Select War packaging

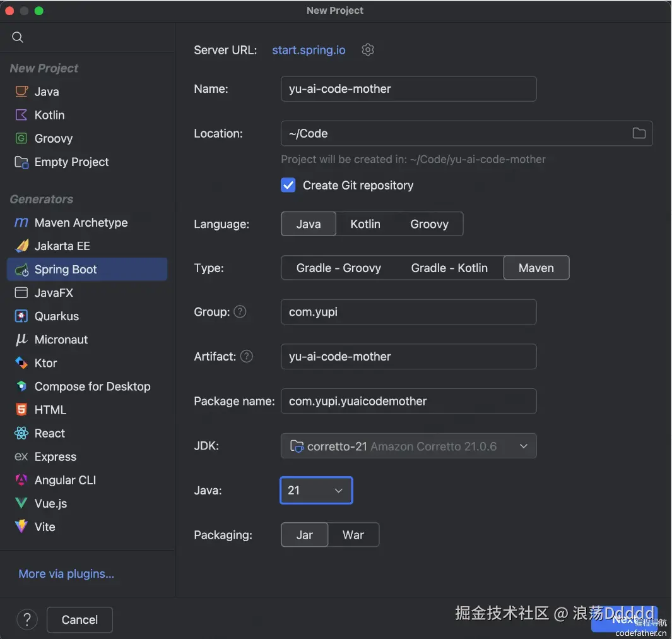(x=353, y=535)
